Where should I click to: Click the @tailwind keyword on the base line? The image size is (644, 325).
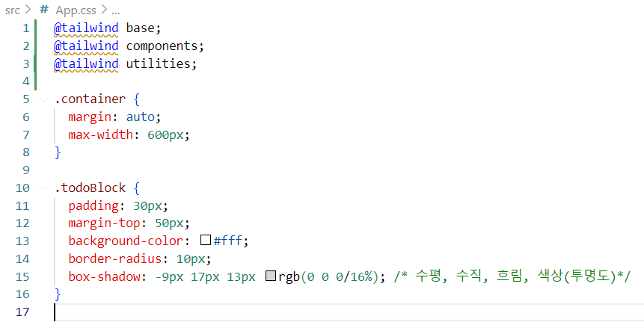coord(86,28)
